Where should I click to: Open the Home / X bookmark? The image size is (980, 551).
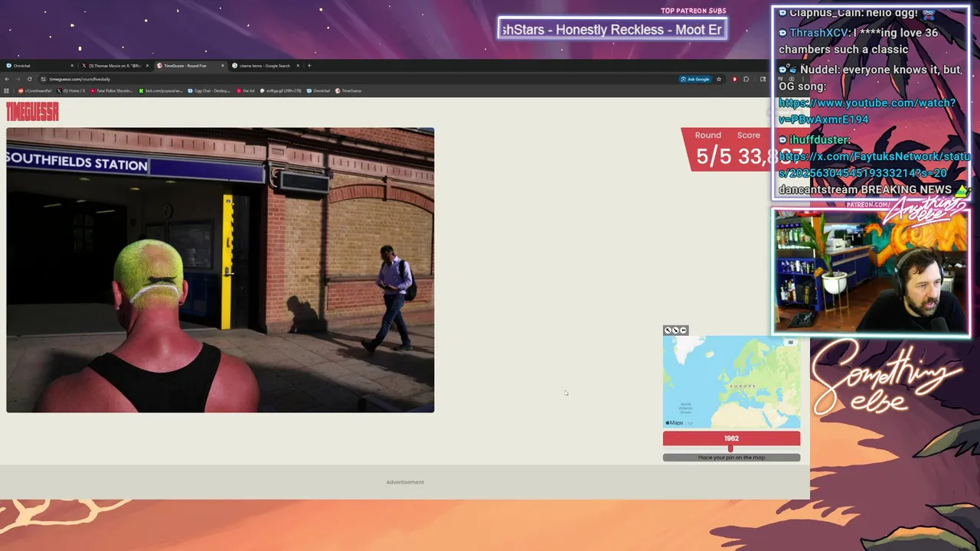pos(70,90)
